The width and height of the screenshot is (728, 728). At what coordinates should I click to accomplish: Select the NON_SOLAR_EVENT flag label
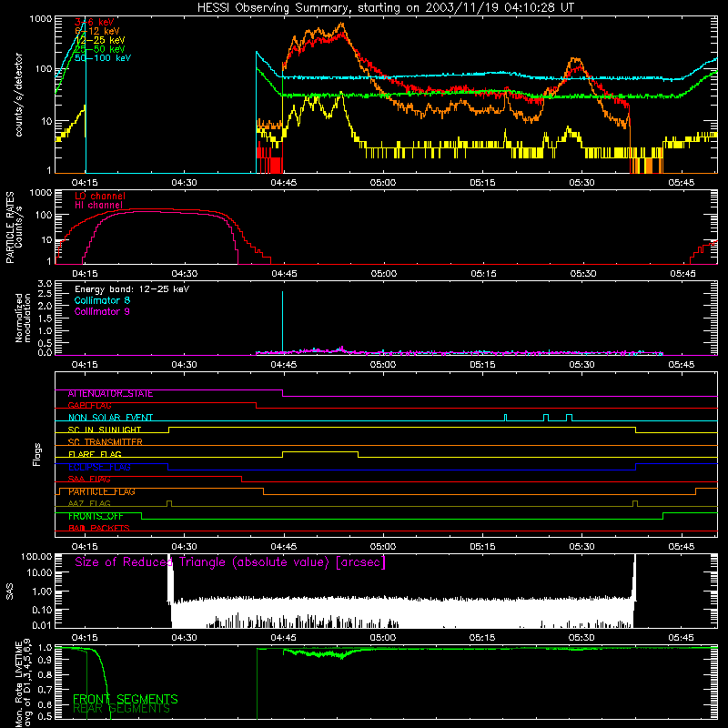[x=110, y=418]
